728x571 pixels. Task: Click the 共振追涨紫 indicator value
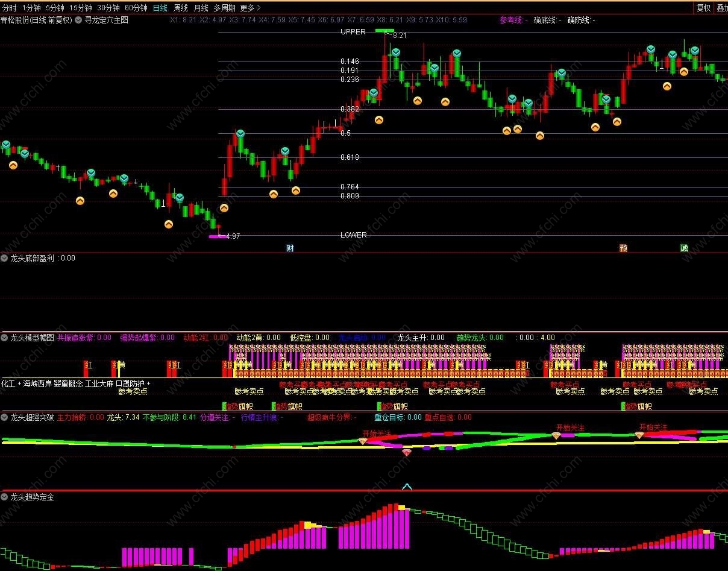tap(84, 338)
